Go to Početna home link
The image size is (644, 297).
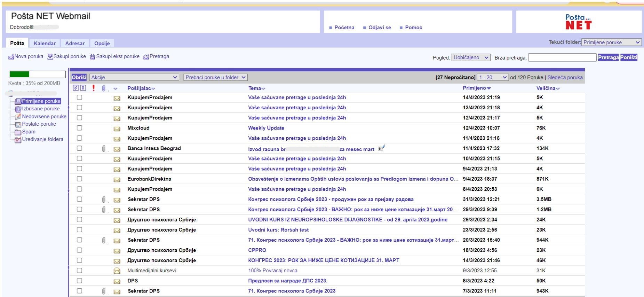pos(344,28)
